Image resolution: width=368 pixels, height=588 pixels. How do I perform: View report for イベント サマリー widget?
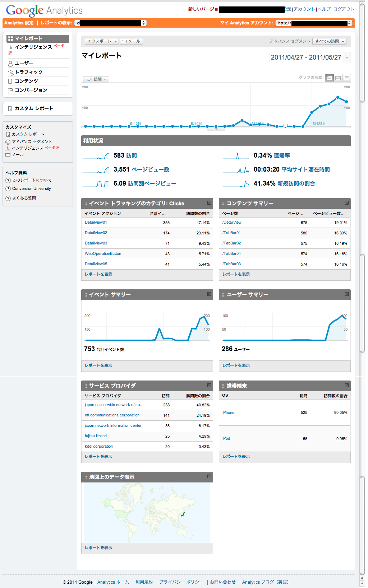98,365
